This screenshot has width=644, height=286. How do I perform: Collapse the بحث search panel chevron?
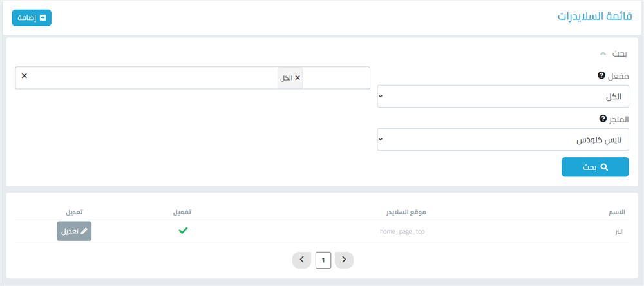[x=603, y=53]
